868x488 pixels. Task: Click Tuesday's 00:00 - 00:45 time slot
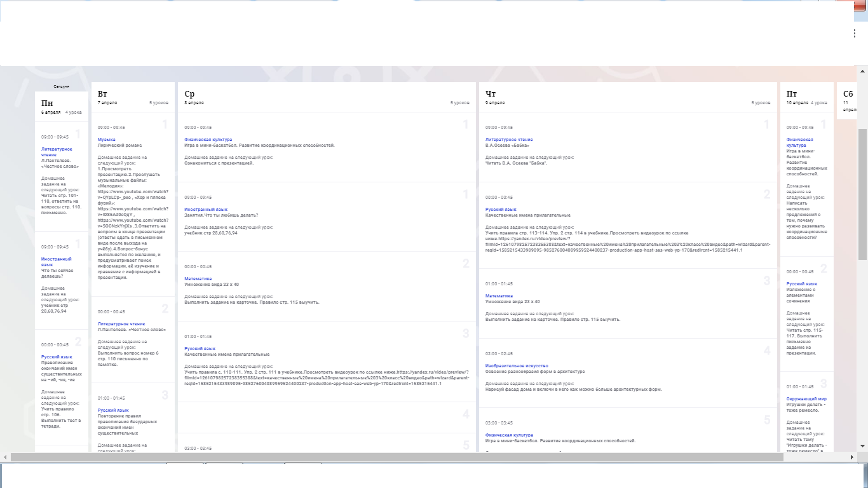click(x=111, y=312)
